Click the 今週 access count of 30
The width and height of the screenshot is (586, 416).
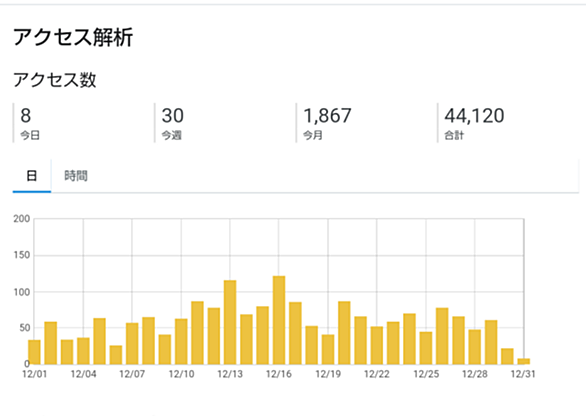point(172,115)
